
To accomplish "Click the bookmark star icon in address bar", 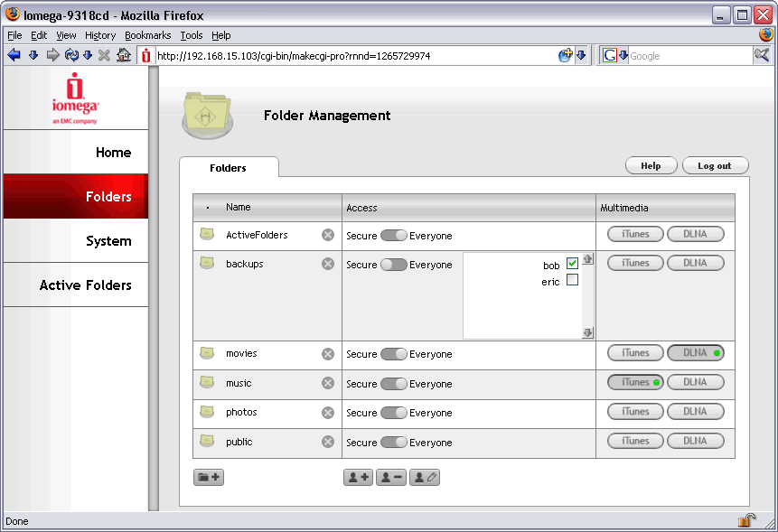I will 565,55.
